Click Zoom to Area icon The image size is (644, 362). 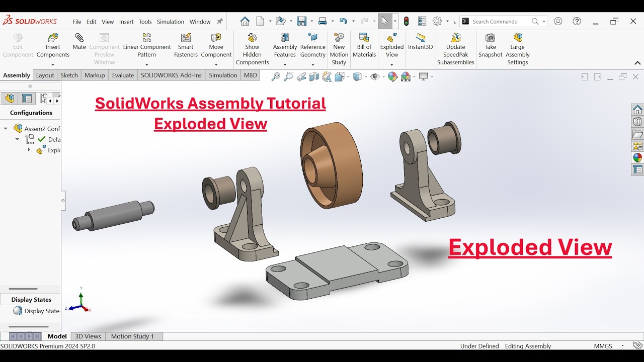pyautogui.click(x=289, y=76)
